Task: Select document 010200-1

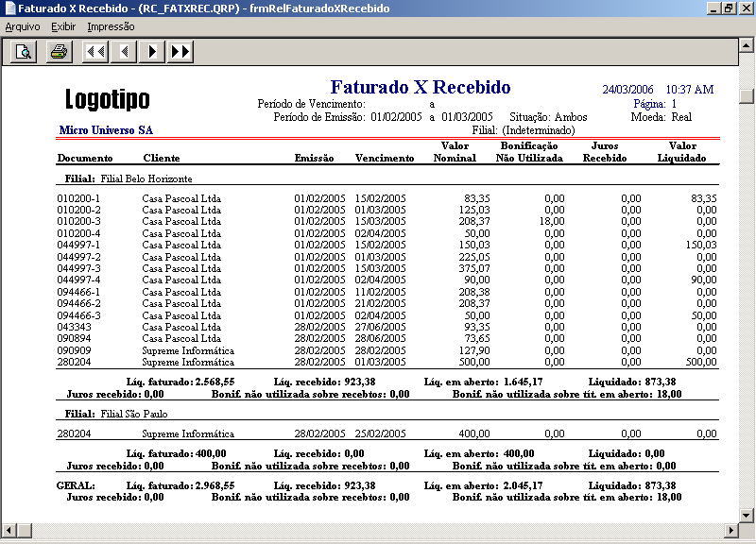Action: (78, 198)
